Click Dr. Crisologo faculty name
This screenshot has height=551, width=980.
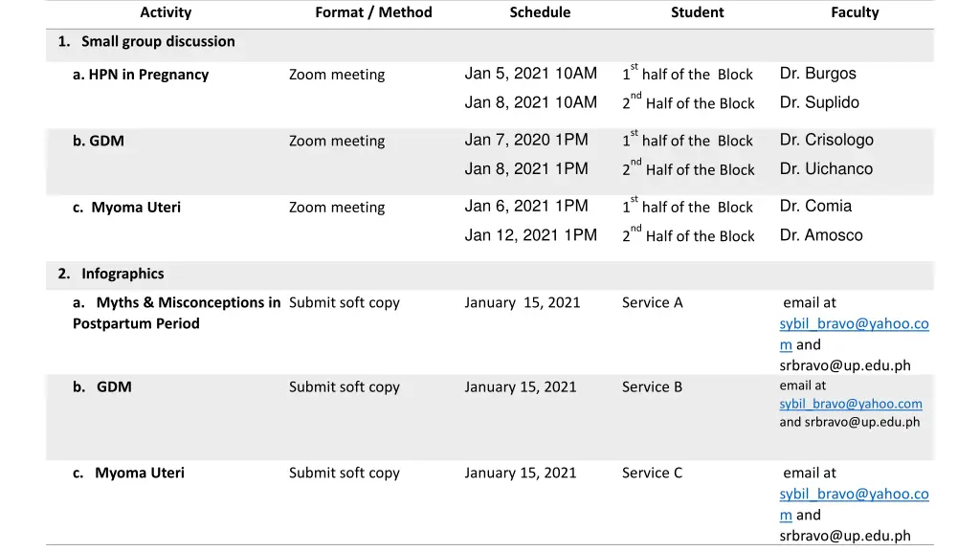coord(826,140)
